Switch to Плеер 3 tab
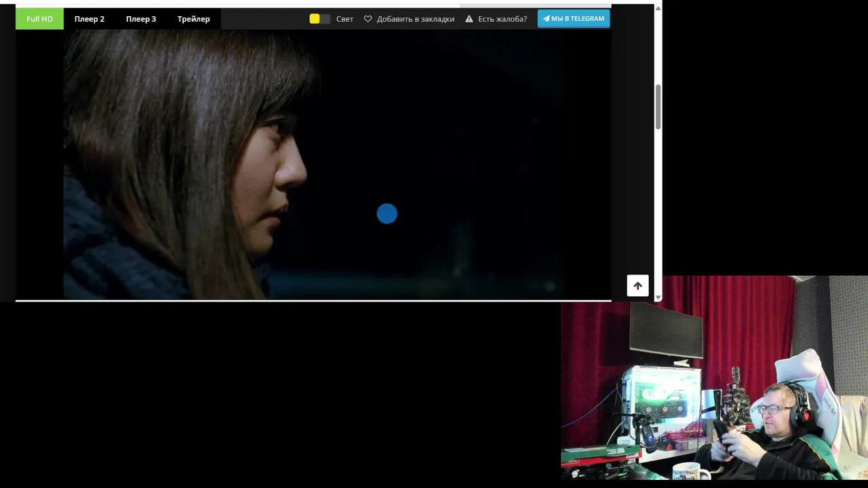868x488 pixels. point(141,19)
